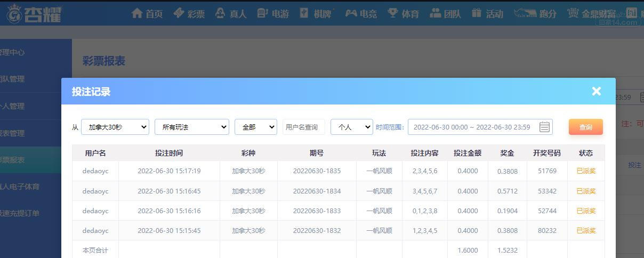644x258 pixels.
Task: Click the prize amount 0.1904
Action: coord(507,211)
